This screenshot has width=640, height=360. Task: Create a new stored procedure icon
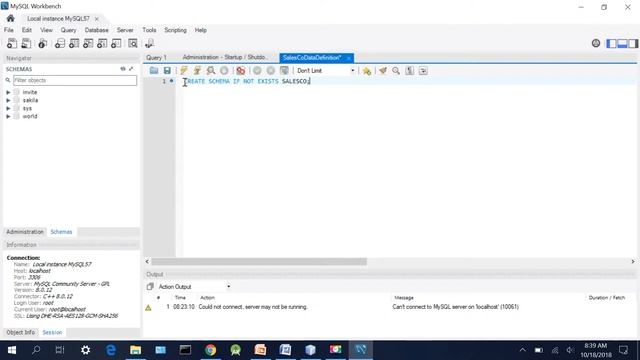pyautogui.click(x=102, y=43)
